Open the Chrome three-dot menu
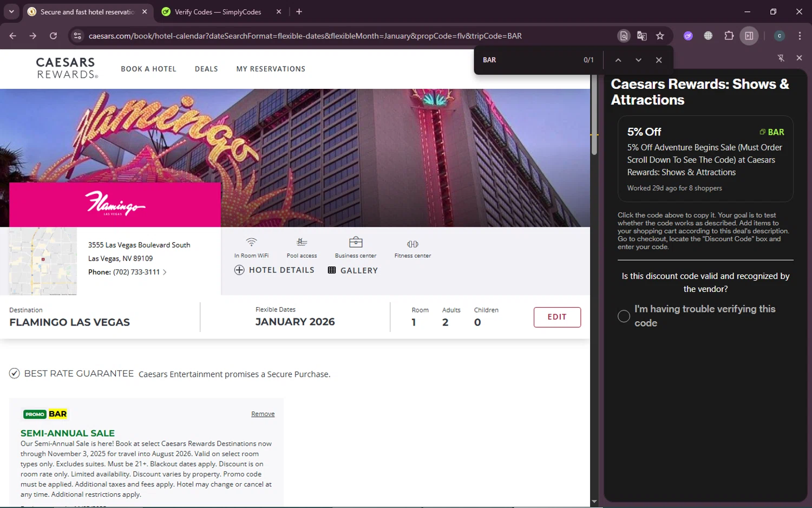The width and height of the screenshot is (812, 508). tap(800, 36)
